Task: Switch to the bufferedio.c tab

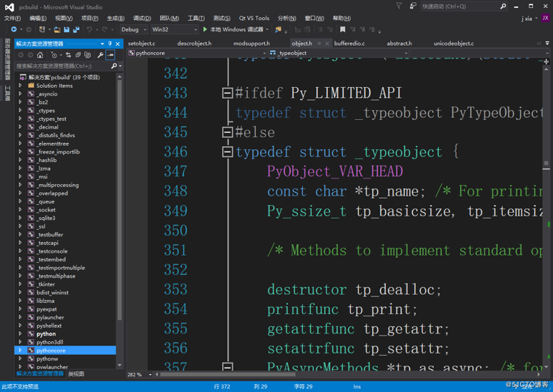Action: pyautogui.click(x=349, y=44)
